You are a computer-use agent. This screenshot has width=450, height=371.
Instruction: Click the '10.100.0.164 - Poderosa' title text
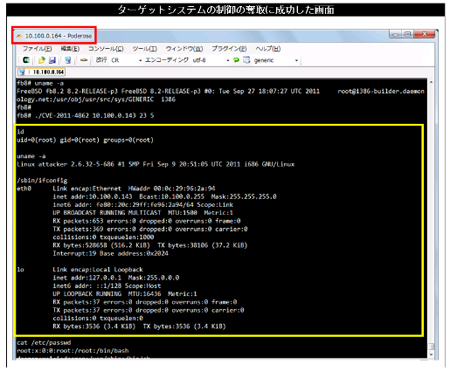point(58,36)
